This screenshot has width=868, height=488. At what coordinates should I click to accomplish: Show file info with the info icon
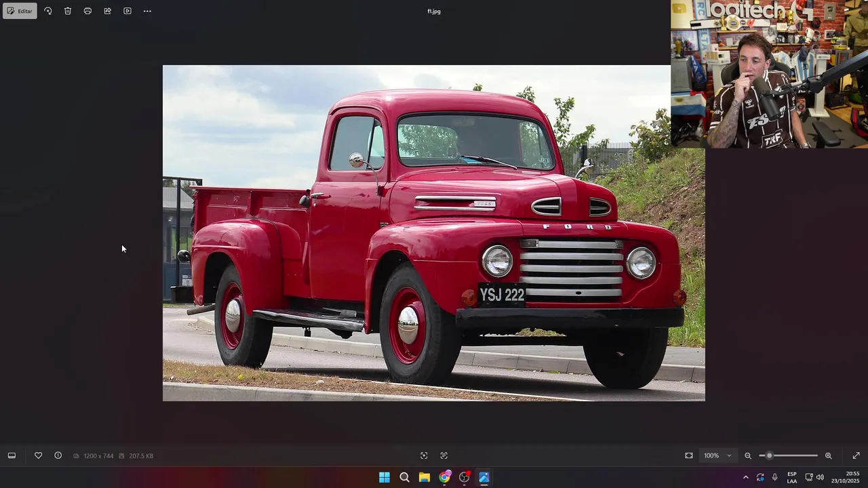pos(58,455)
